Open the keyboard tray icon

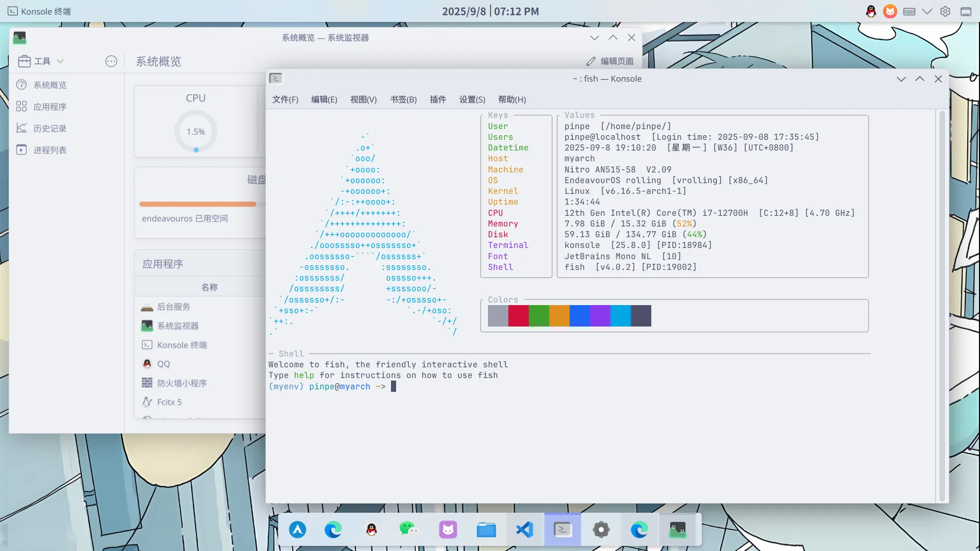pyautogui.click(x=909, y=11)
